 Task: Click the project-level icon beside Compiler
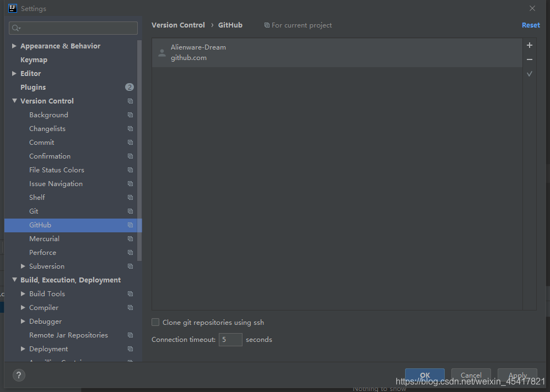pyautogui.click(x=130, y=308)
